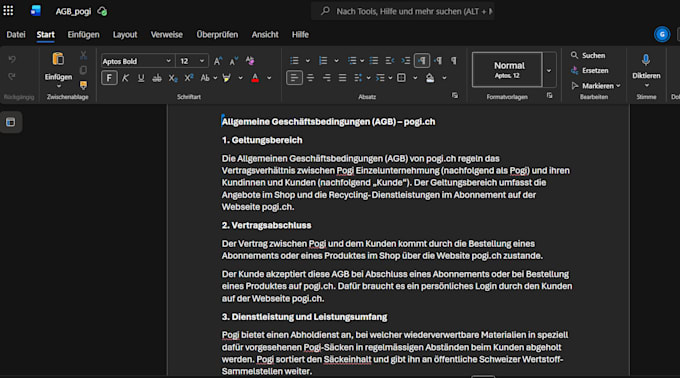This screenshot has width=680, height=378.
Task: Toggle bold formatting with the F button
Action: 109,78
